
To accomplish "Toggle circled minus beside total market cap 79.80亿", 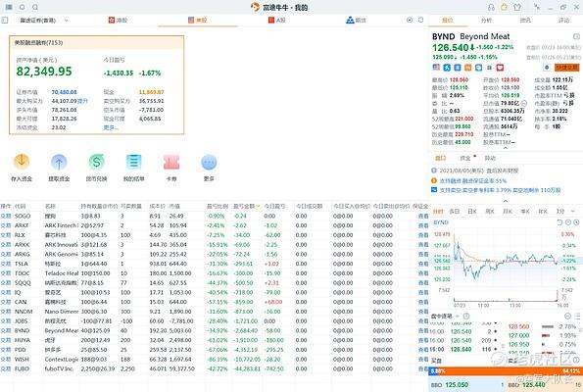I will 524,103.
